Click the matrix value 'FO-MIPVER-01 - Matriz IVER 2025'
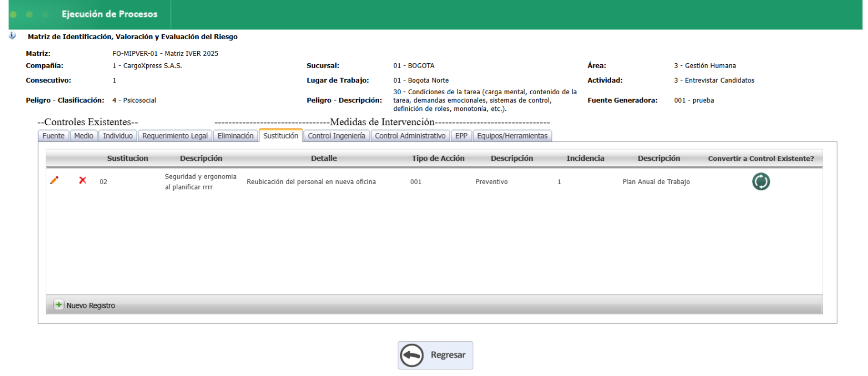 pyautogui.click(x=165, y=54)
